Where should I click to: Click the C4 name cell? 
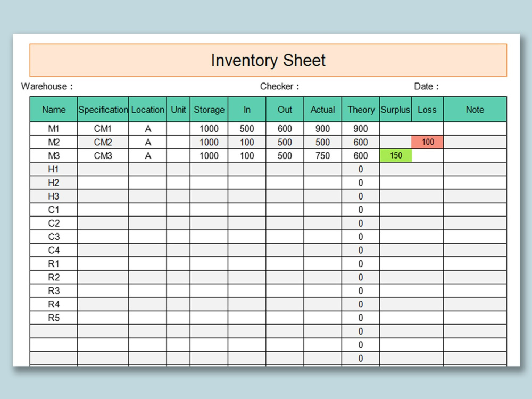click(x=54, y=251)
